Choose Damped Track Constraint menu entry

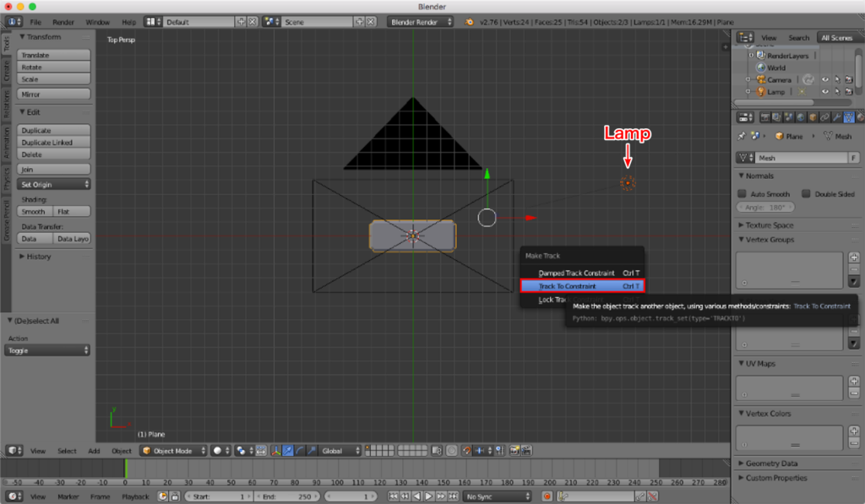[x=582, y=273]
